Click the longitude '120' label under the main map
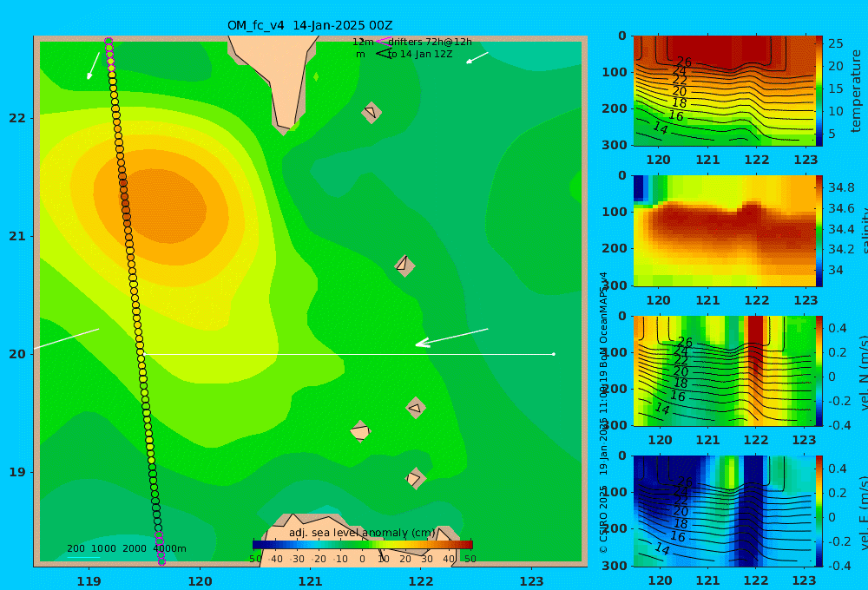The image size is (868, 590). tap(200, 581)
